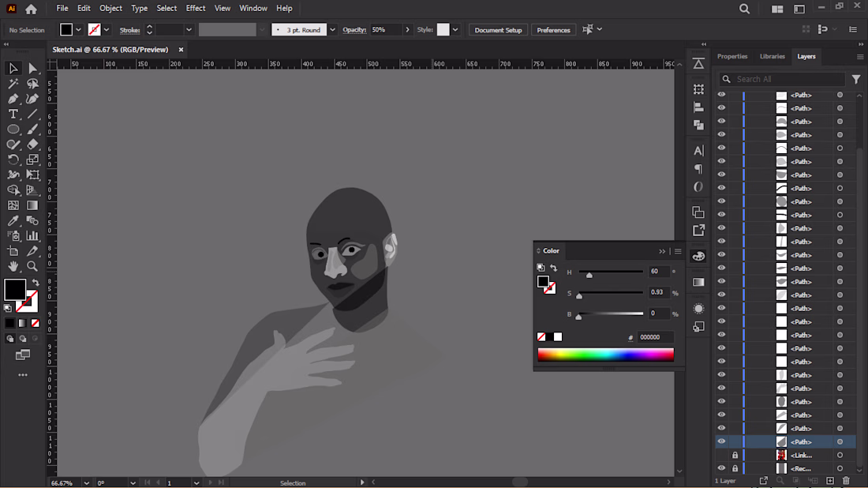This screenshot has width=868, height=488.
Task: Expand the stroke weight dropdown
Action: click(189, 30)
